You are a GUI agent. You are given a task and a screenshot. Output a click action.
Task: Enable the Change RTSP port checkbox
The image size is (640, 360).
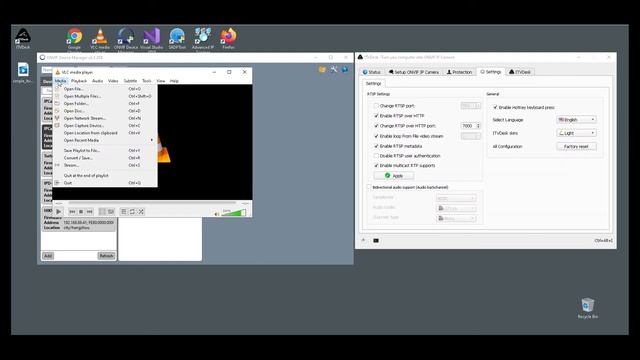(x=376, y=106)
